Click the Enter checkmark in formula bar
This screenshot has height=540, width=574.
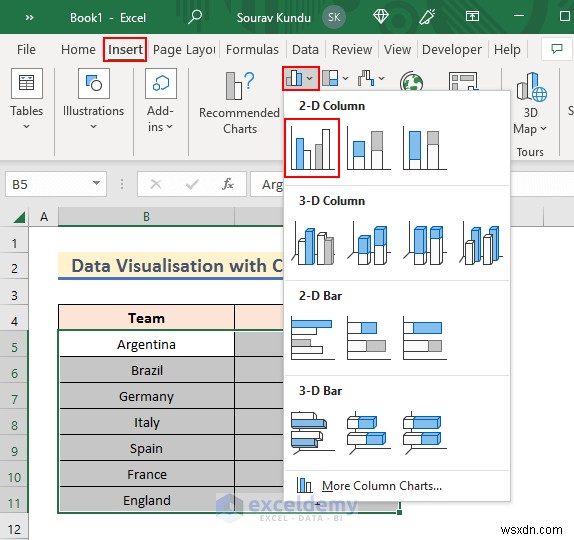[192, 184]
